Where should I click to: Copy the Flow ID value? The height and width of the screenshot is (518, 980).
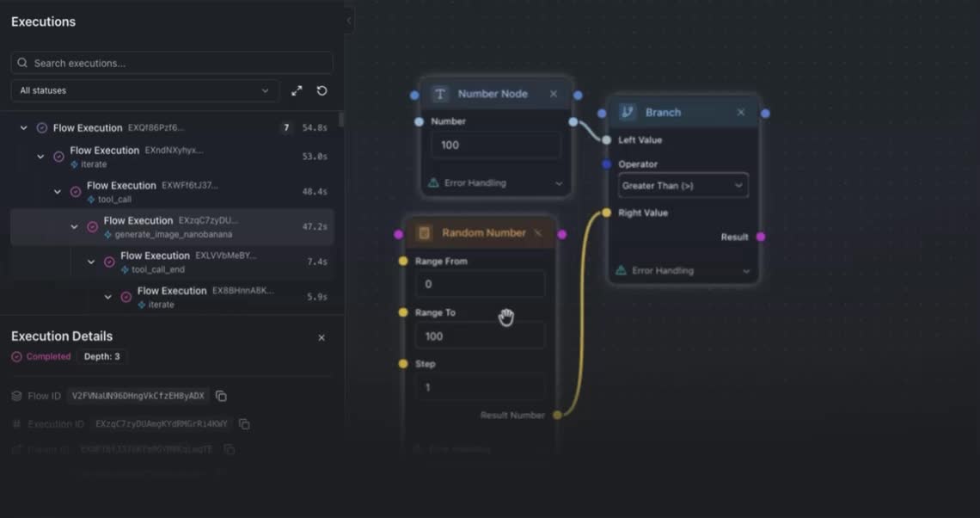coord(221,396)
